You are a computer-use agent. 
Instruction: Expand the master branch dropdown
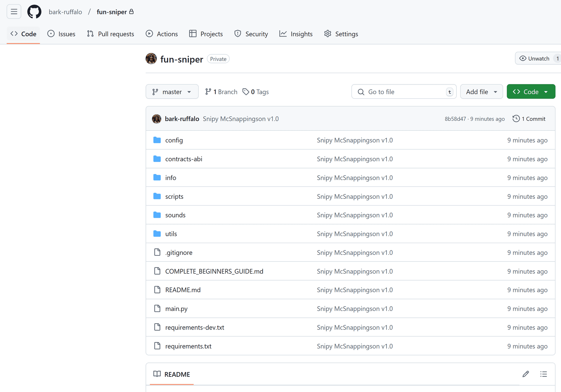coord(172,92)
